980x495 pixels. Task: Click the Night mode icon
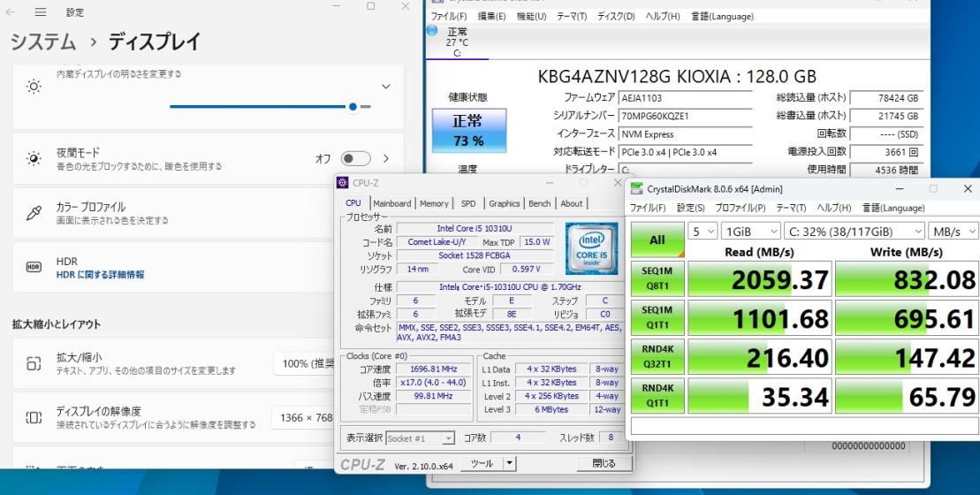click(34, 159)
